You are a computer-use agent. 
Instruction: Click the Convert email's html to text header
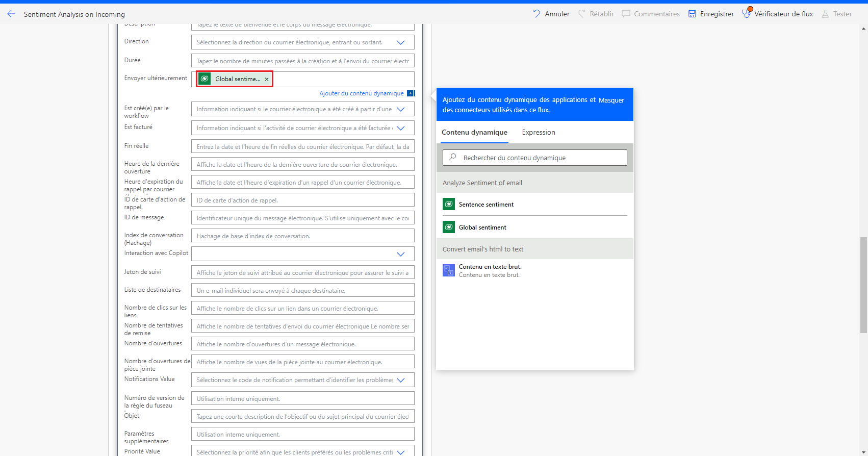pyautogui.click(x=535, y=249)
